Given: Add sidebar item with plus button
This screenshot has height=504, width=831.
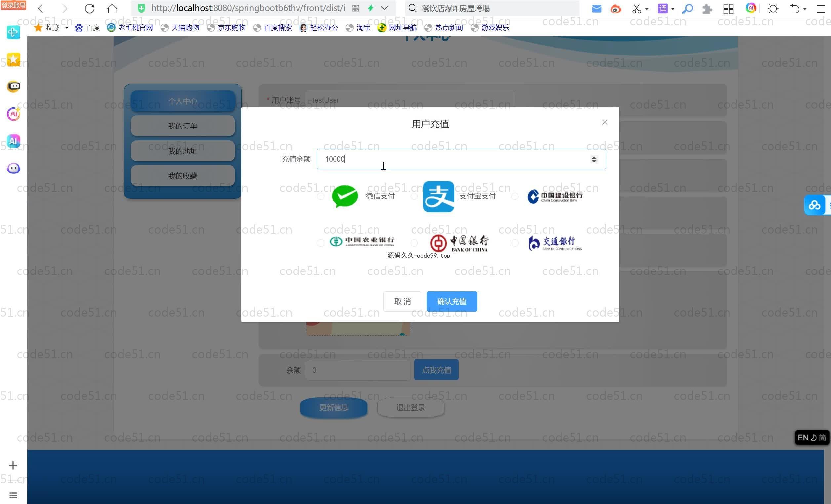Looking at the screenshot, I should 13,465.
